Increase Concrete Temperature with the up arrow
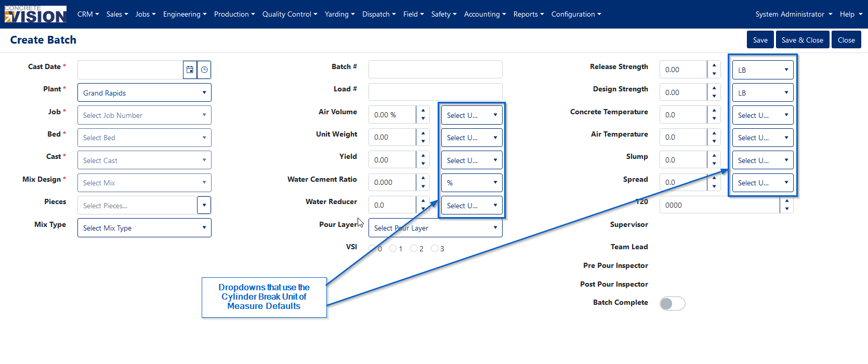The height and width of the screenshot is (364, 868). tap(714, 110)
